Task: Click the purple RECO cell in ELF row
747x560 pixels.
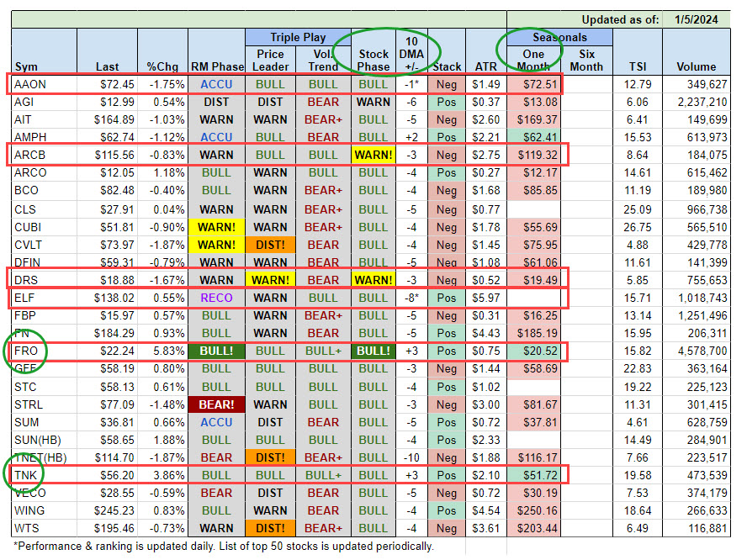Action: [x=216, y=298]
